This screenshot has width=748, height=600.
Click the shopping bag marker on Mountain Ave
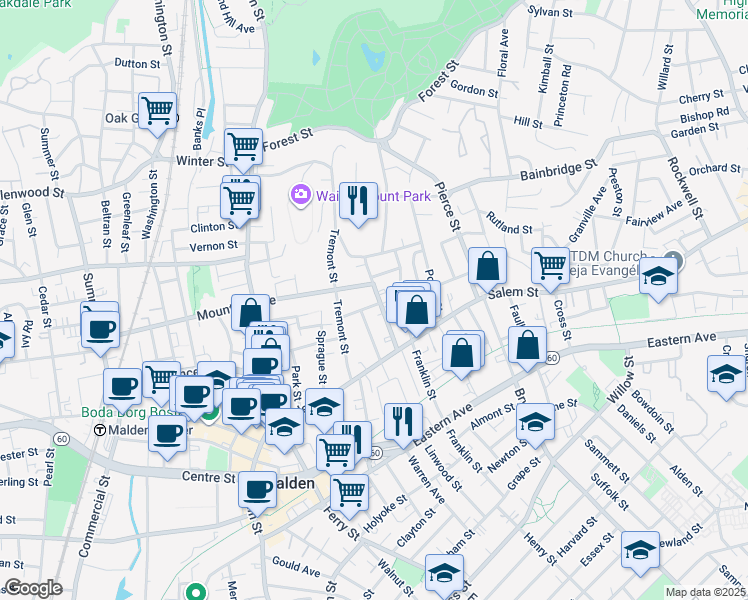tap(250, 313)
